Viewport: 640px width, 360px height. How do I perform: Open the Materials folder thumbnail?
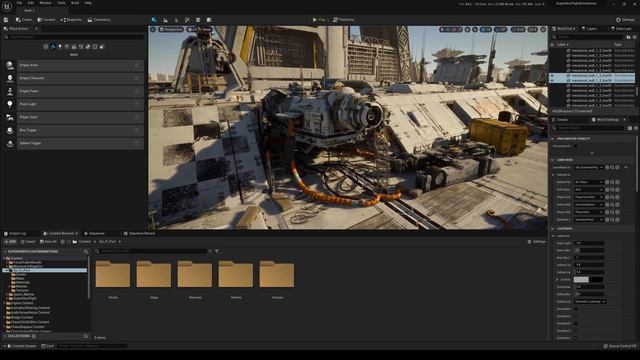tap(195, 274)
